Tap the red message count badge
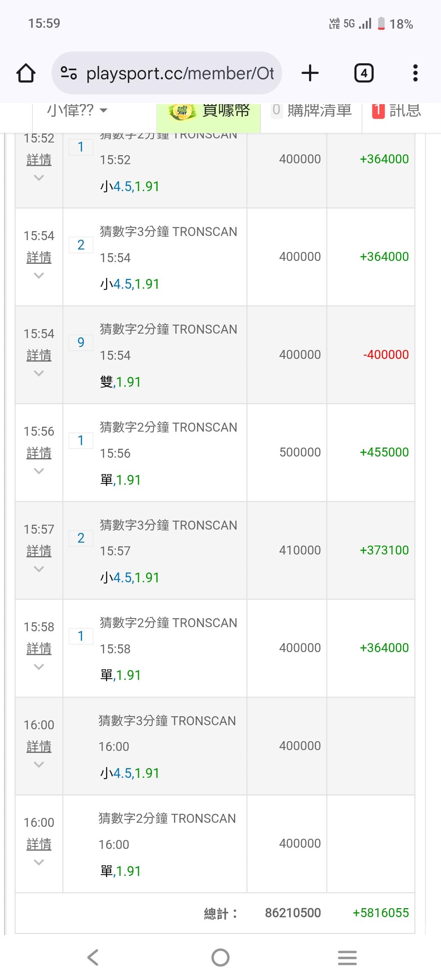This screenshot has height=980, width=441. [378, 111]
